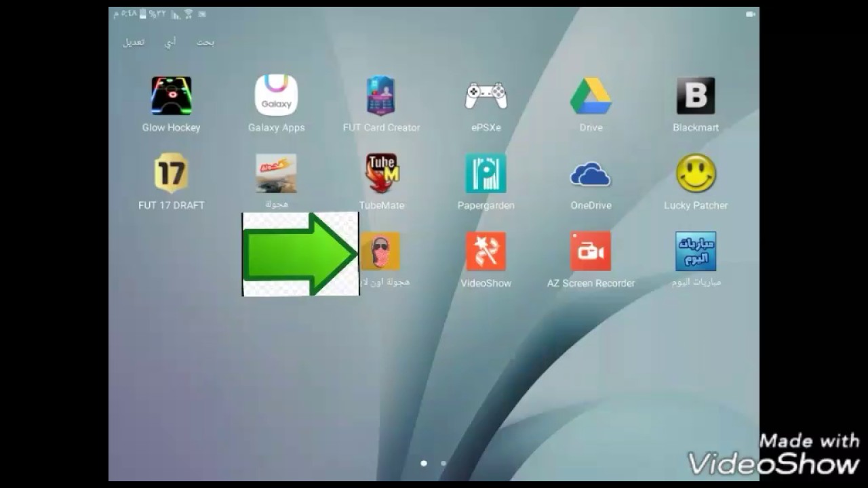868x488 pixels.
Task: Tap the أ-ي sort button
Action: click(x=170, y=42)
